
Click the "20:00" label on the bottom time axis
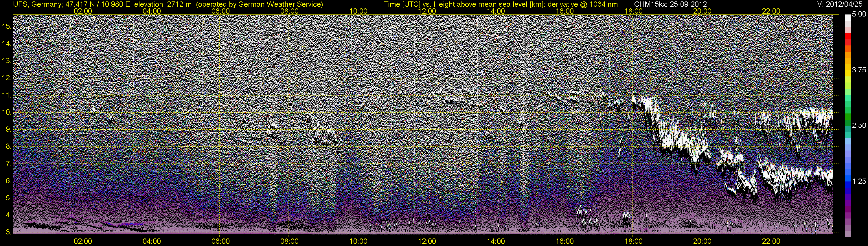(702, 241)
